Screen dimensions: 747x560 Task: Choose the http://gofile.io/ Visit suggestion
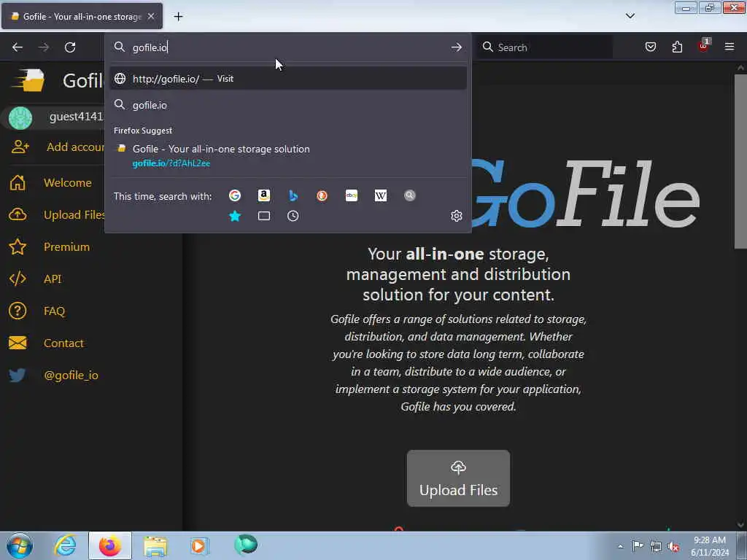[x=287, y=79]
